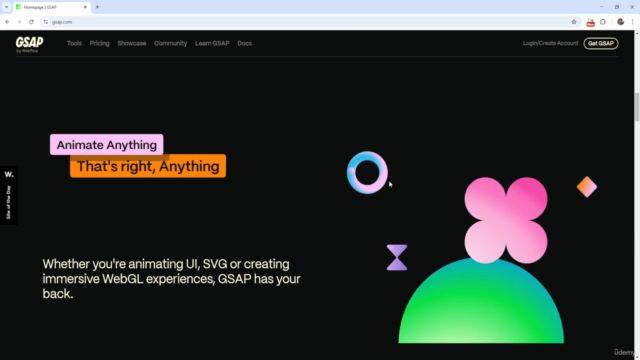Screen dimensions: 640x360
Task: Open the tab search dropdown arrow
Action: point(7,7)
